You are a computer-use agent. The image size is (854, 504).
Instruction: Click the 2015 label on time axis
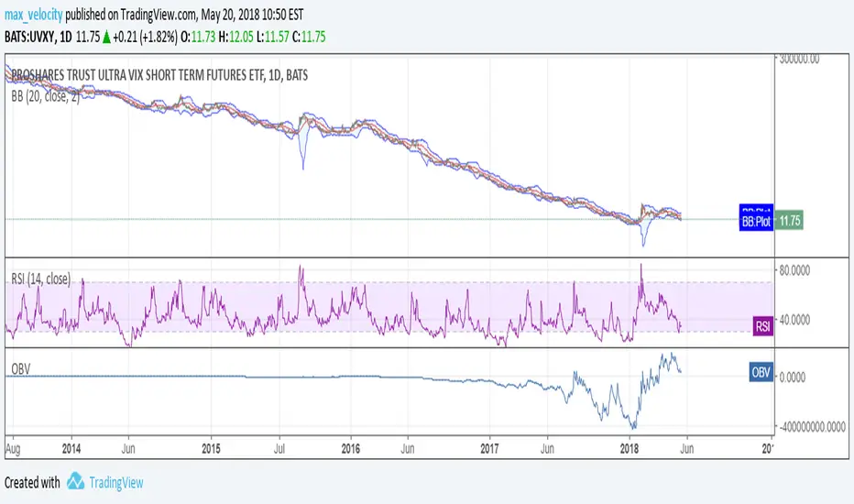coord(211,448)
